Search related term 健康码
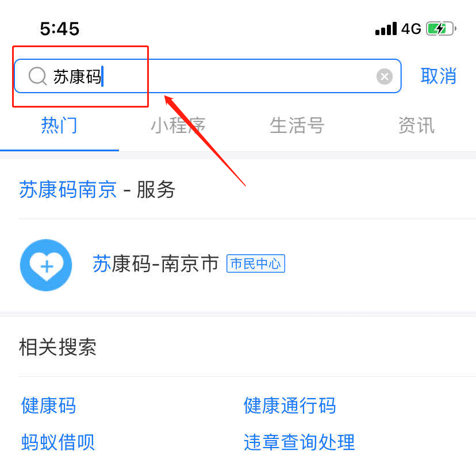This screenshot has width=476, height=470. 48,406
